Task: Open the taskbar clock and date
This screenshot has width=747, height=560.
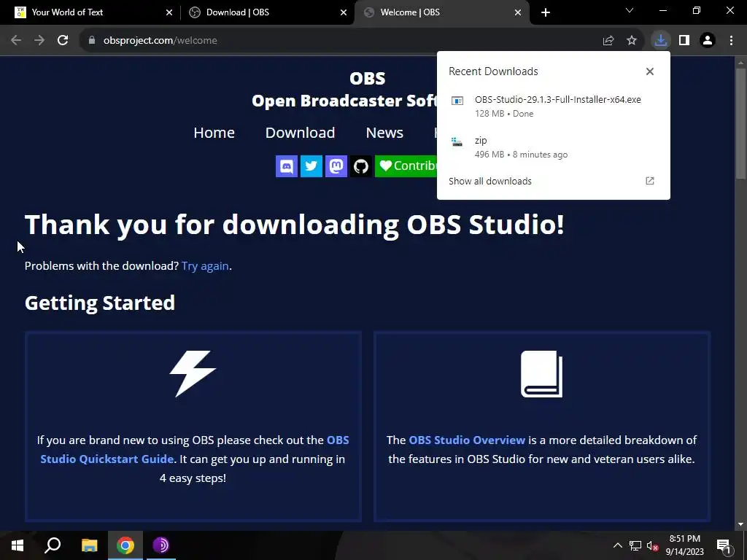Action: coord(684,545)
